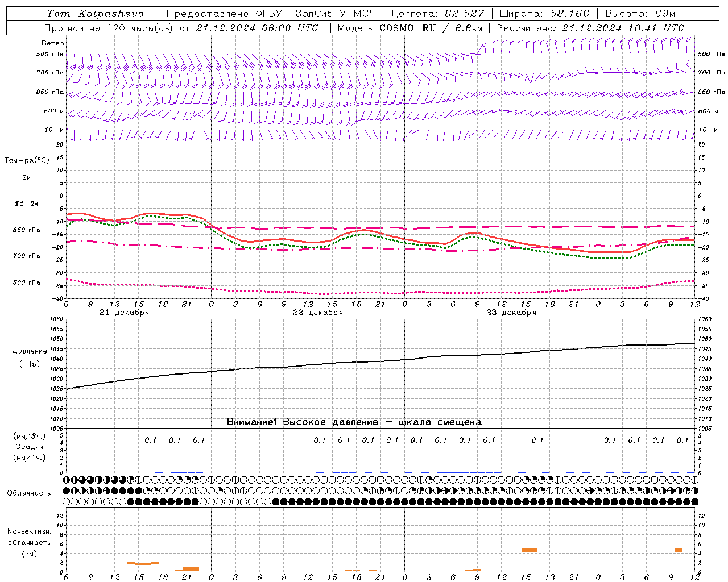Click the "(мм/3ч.)" precipitation unit label
The image size is (728, 582).
tap(30, 436)
